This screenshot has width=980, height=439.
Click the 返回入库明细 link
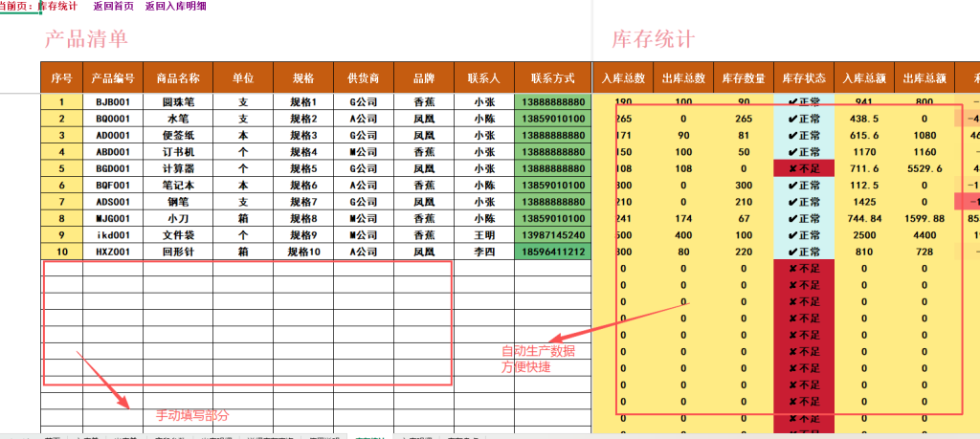(175, 7)
